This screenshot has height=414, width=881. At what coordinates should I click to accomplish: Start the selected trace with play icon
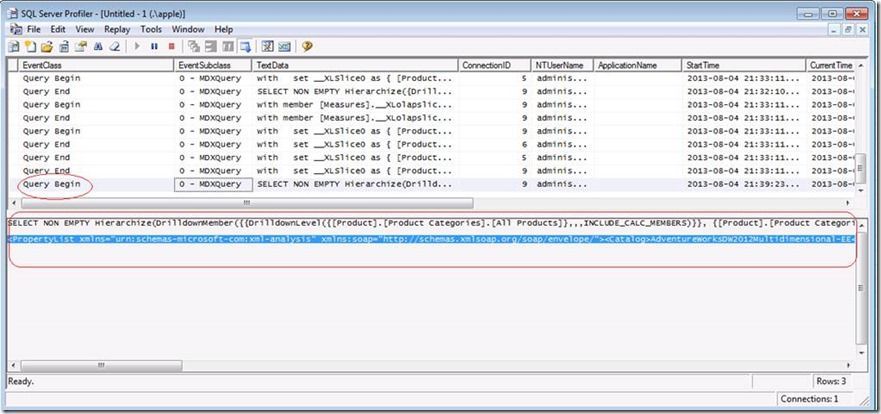137,46
